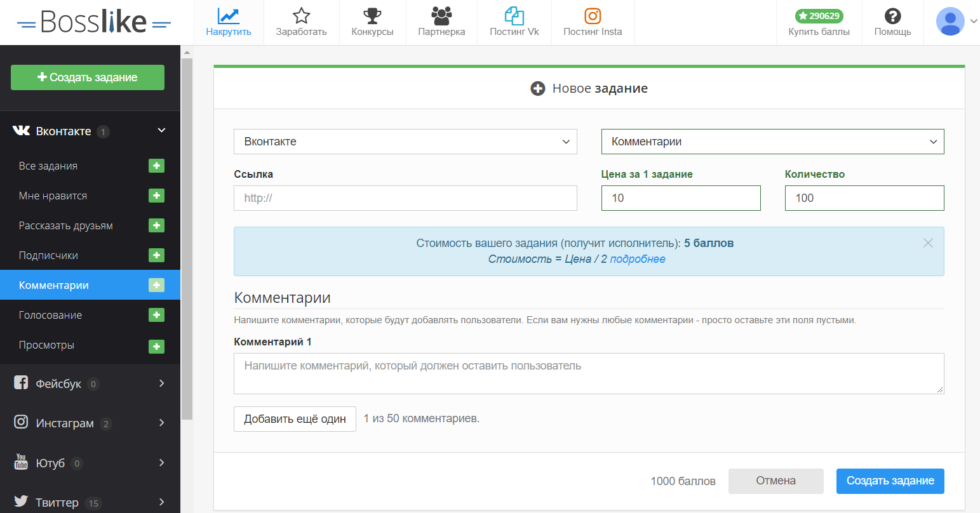This screenshot has width=980, height=513.
Task: Open the Вконтакте network dropdown
Action: [405, 142]
